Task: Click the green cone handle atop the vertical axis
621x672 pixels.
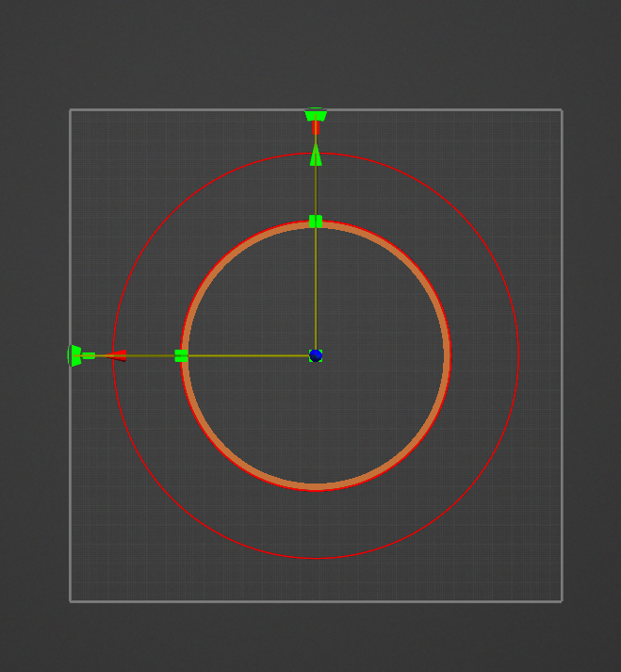Action: (x=316, y=115)
